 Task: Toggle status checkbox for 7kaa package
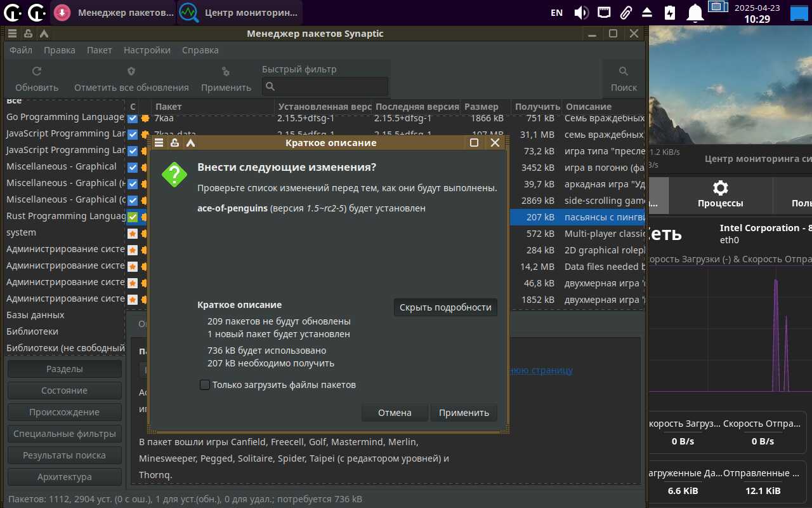[133, 118]
